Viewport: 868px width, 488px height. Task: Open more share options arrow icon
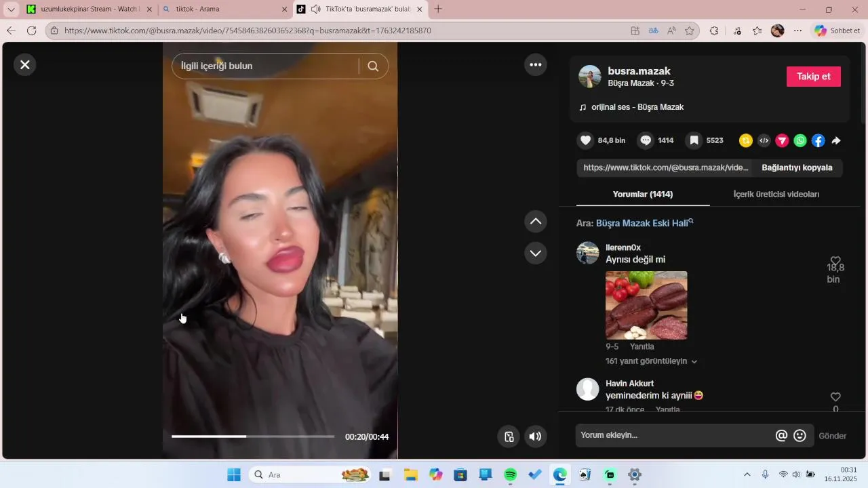(836, 140)
